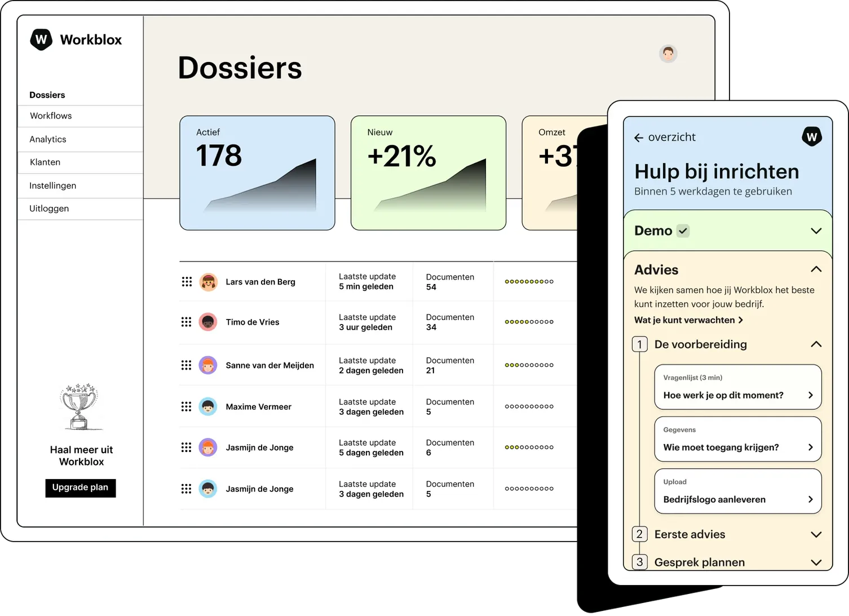Click drag handle of Jasmijn row with 6 documents
The height and width of the screenshot is (616, 849).
coord(187,447)
